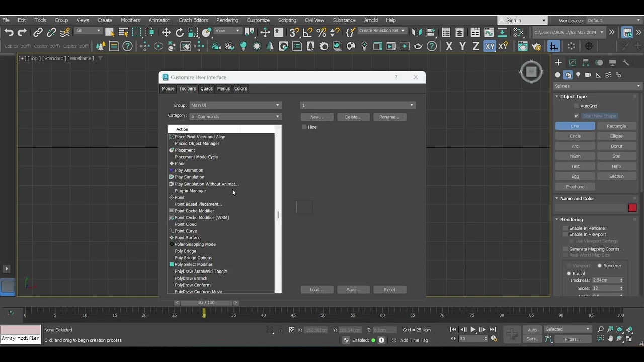This screenshot has height=362, width=644.
Task: Activate the Select and Rotate tool
Action: (x=180, y=32)
